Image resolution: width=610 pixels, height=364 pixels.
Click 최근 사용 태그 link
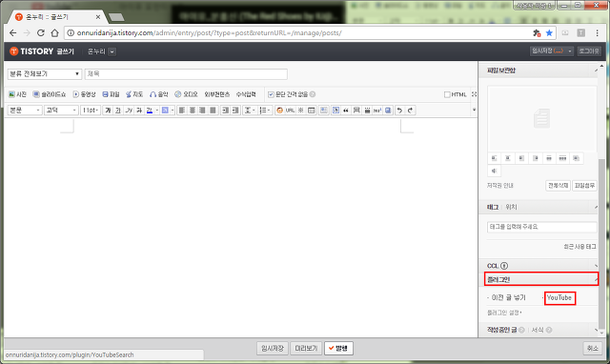pyautogui.click(x=579, y=247)
